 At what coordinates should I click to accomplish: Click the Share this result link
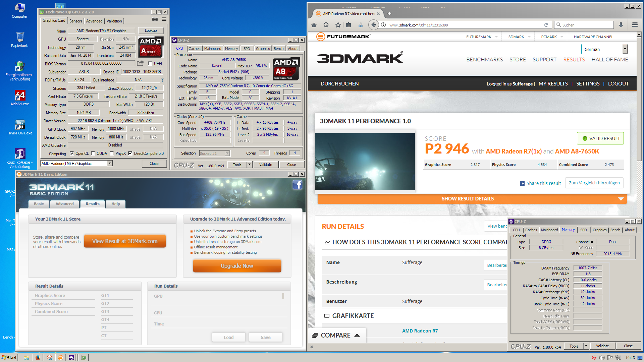click(x=540, y=183)
